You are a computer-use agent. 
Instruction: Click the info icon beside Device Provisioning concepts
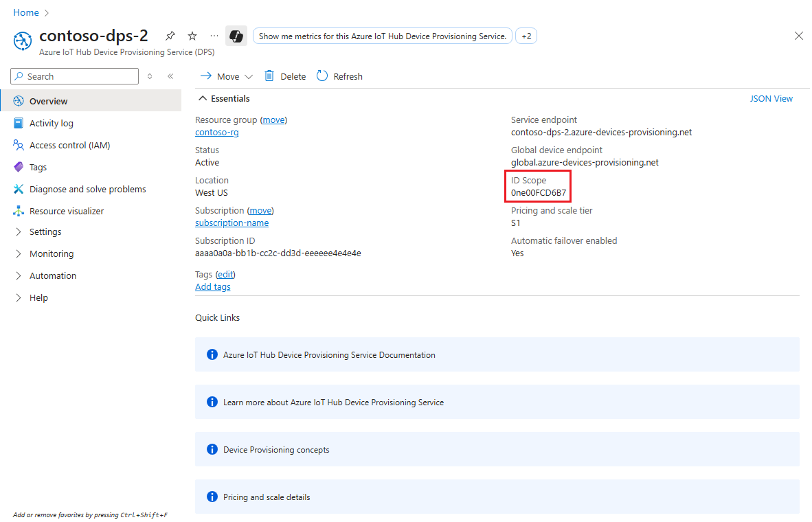tap(212, 449)
